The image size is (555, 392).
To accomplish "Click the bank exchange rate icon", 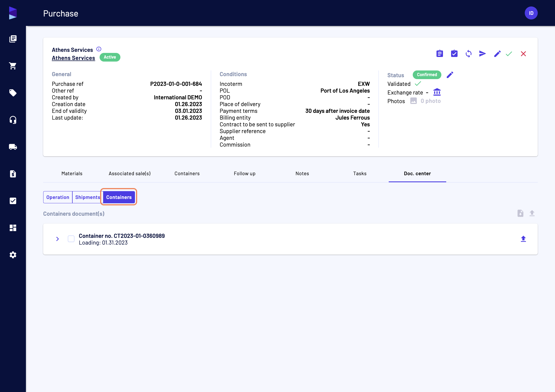I will coord(437,92).
